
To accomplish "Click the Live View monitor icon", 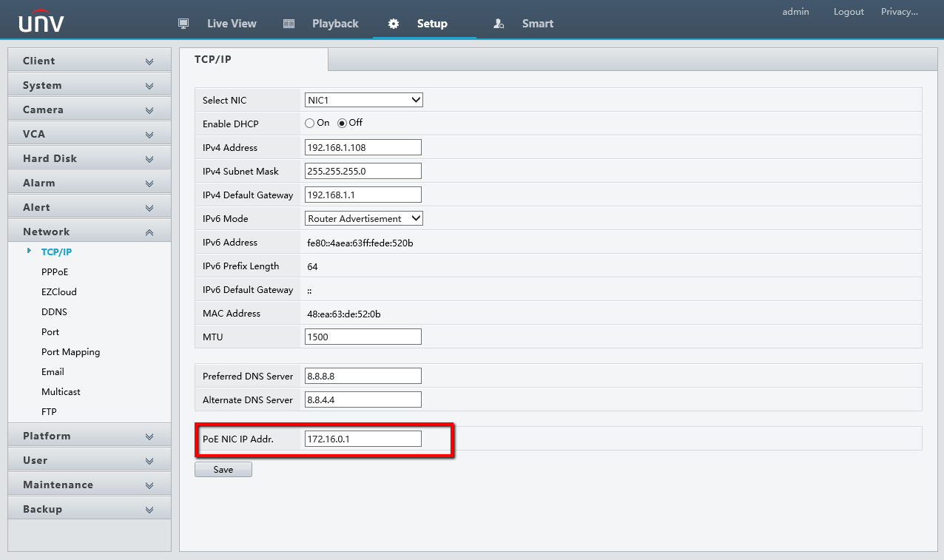I will click(x=183, y=24).
